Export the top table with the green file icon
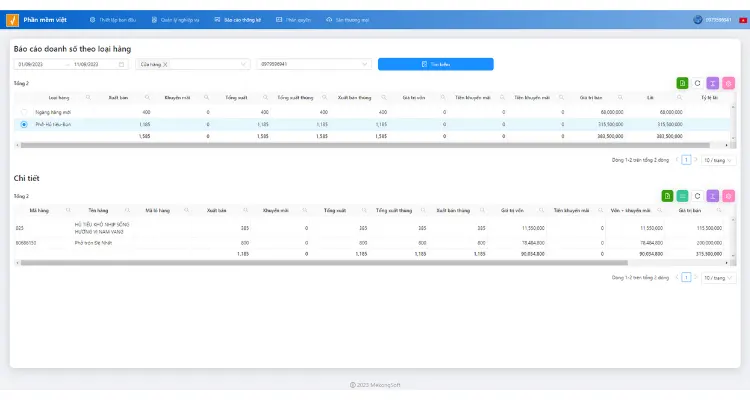The height and width of the screenshot is (400, 750). (682, 83)
